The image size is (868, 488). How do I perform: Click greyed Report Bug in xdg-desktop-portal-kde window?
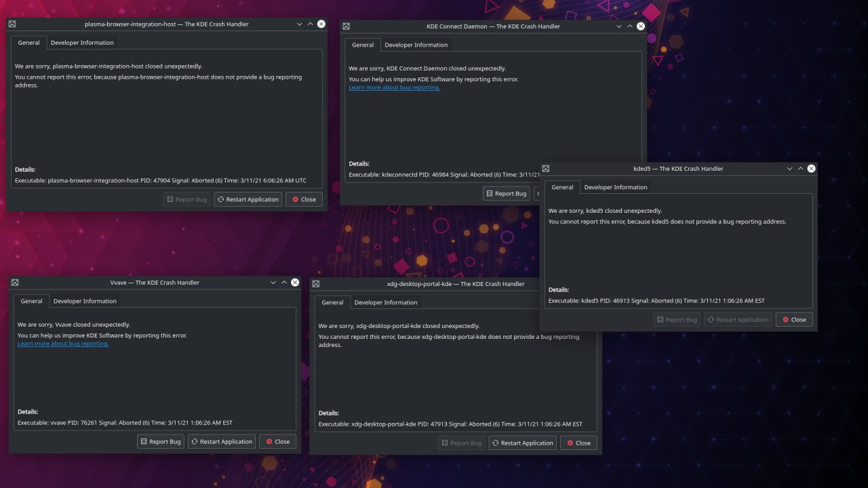pos(462,443)
